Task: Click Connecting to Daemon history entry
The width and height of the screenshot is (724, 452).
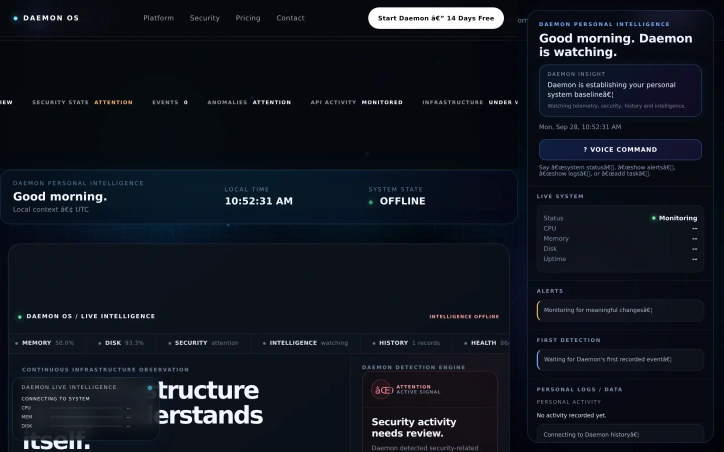Action: coord(620,434)
